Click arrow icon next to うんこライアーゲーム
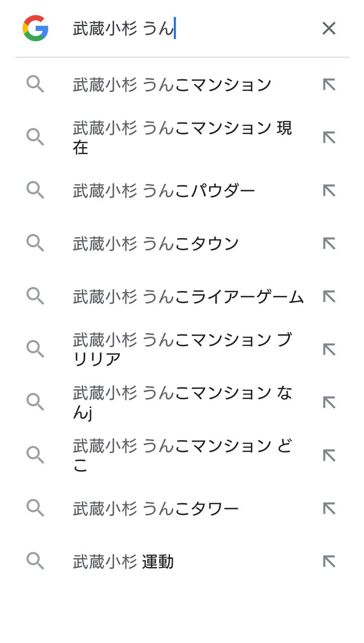This screenshot has width=364, height=643. click(x=329, y=297)
